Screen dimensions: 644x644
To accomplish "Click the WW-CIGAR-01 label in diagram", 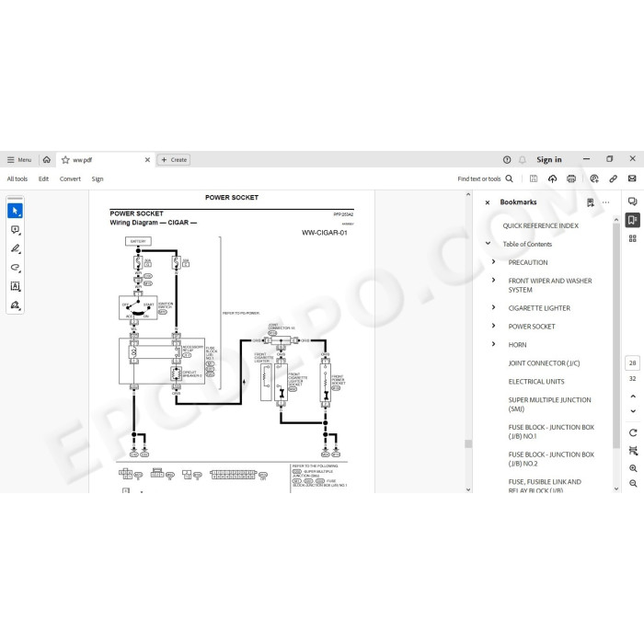I will (x=325, y=233).
